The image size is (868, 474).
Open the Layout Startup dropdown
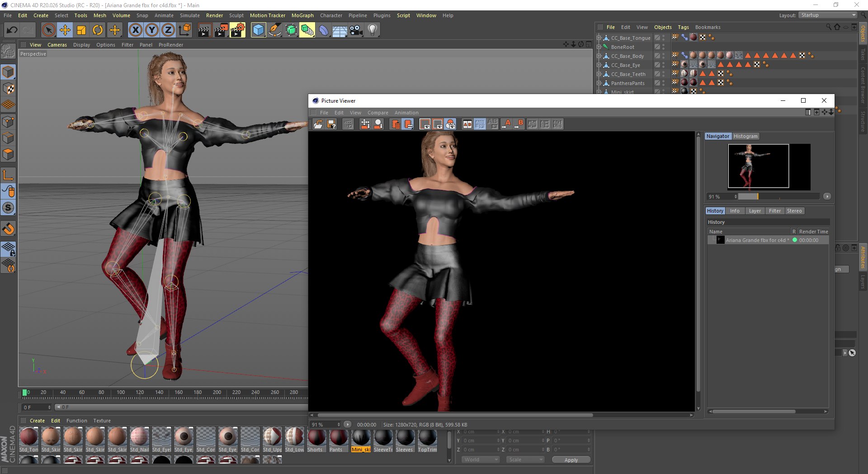click(827, 15)
